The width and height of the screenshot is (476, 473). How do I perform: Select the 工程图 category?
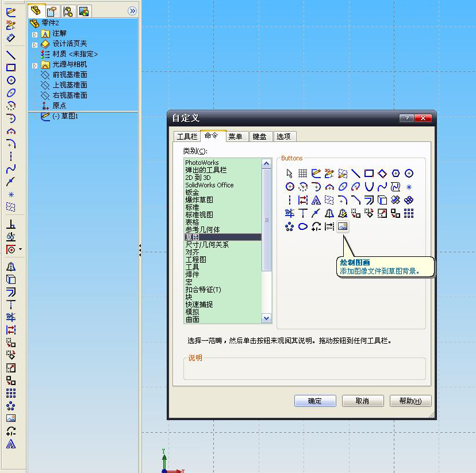[x=223, y=259]
